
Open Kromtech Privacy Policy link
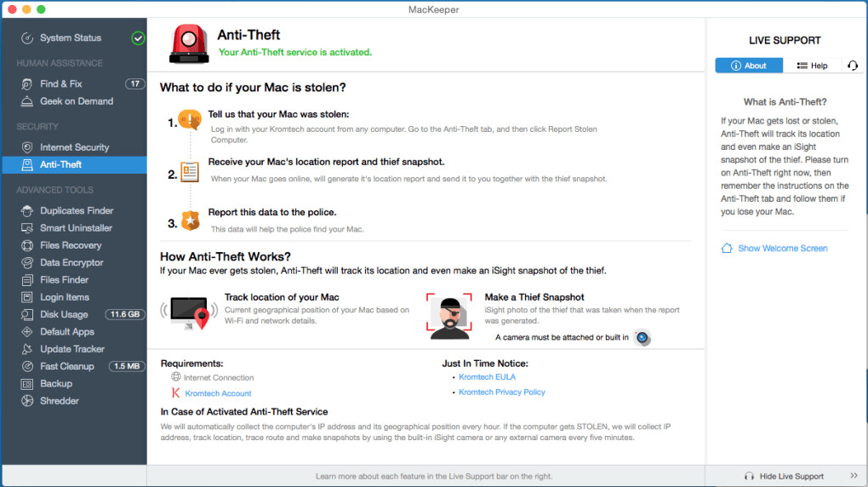point(502,392)
